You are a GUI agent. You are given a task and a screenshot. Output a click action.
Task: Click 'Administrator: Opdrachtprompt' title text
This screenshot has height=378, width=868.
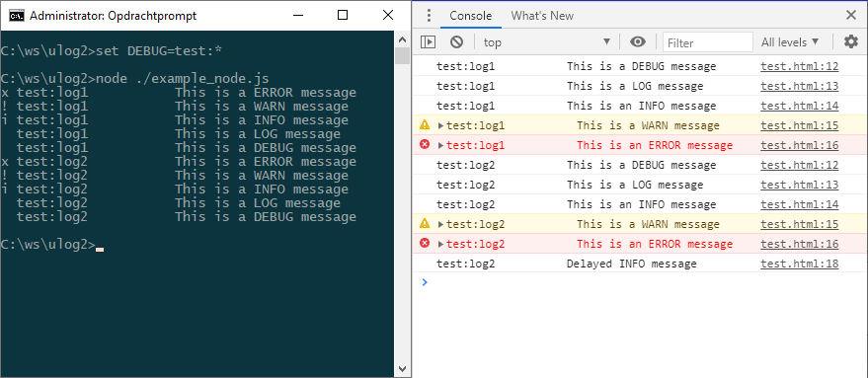tap(113, 16)
